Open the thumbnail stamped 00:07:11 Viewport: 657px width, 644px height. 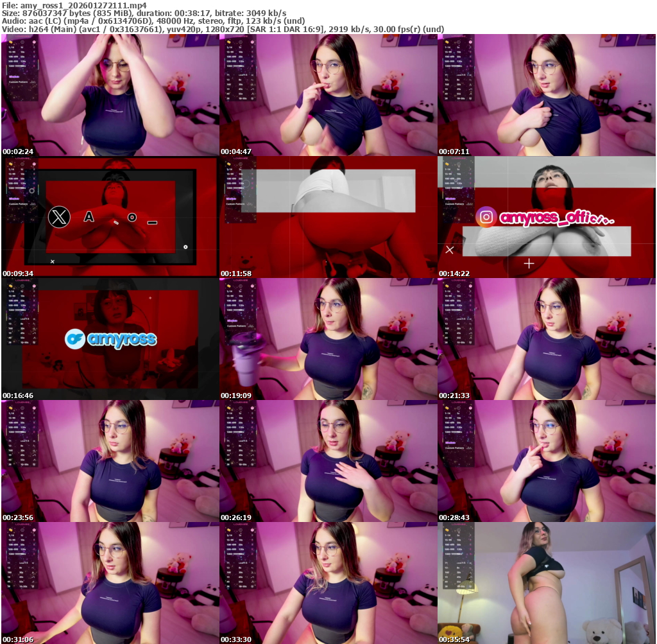547,95
